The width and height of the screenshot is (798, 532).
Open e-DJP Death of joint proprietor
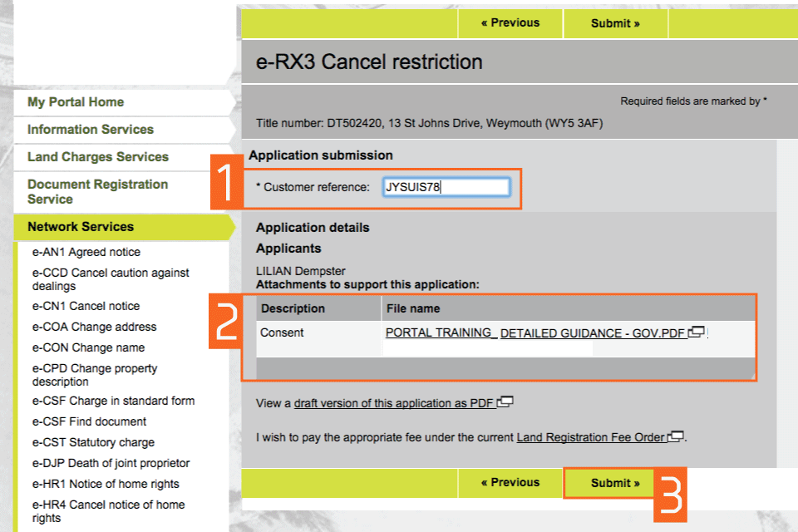[x=111, y=463]
